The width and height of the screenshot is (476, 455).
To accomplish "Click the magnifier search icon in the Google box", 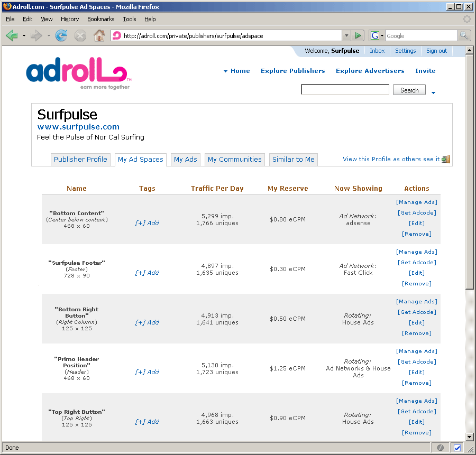I will pos(464,36).
